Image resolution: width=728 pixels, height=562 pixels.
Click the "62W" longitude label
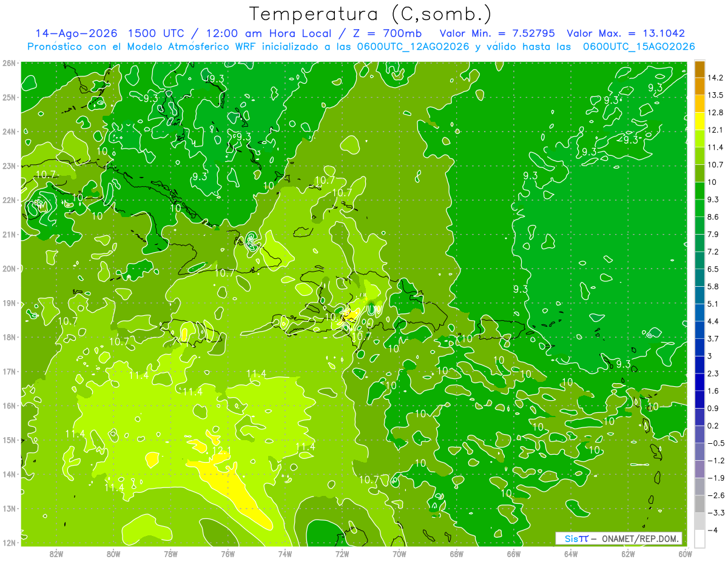[628, 554]
